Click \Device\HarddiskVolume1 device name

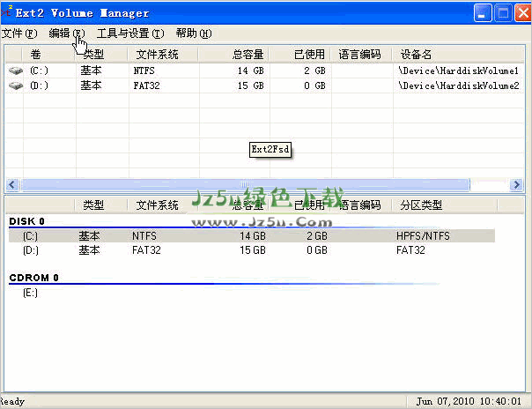pyautogui.click(x=458, y=71)
